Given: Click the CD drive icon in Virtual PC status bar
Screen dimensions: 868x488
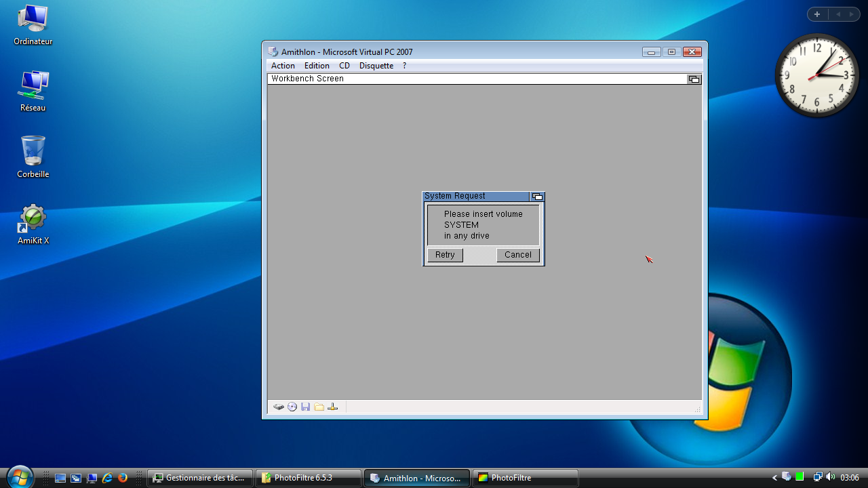Looking at the screenshot, I should (x=292, y=407).
